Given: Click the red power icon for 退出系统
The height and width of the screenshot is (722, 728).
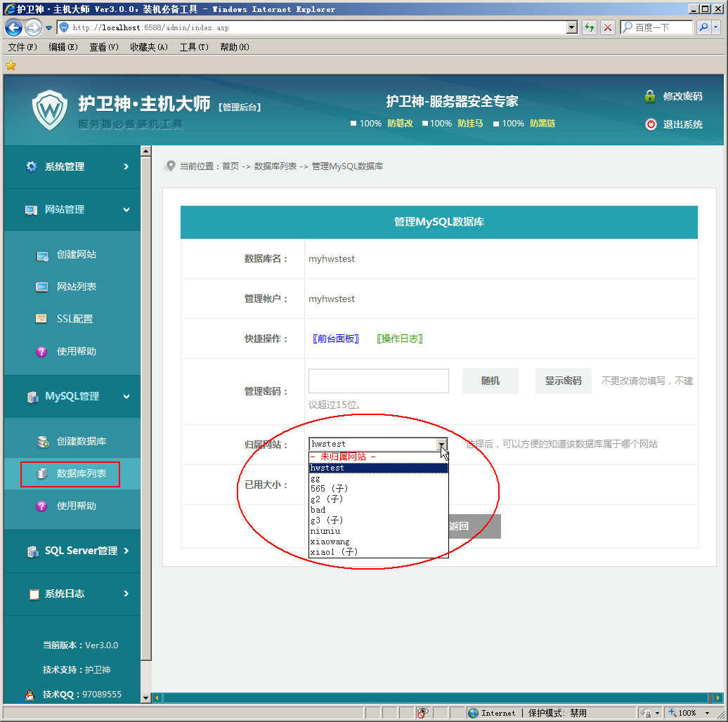Looking at the screenshot, I should (x=651, y=124).
